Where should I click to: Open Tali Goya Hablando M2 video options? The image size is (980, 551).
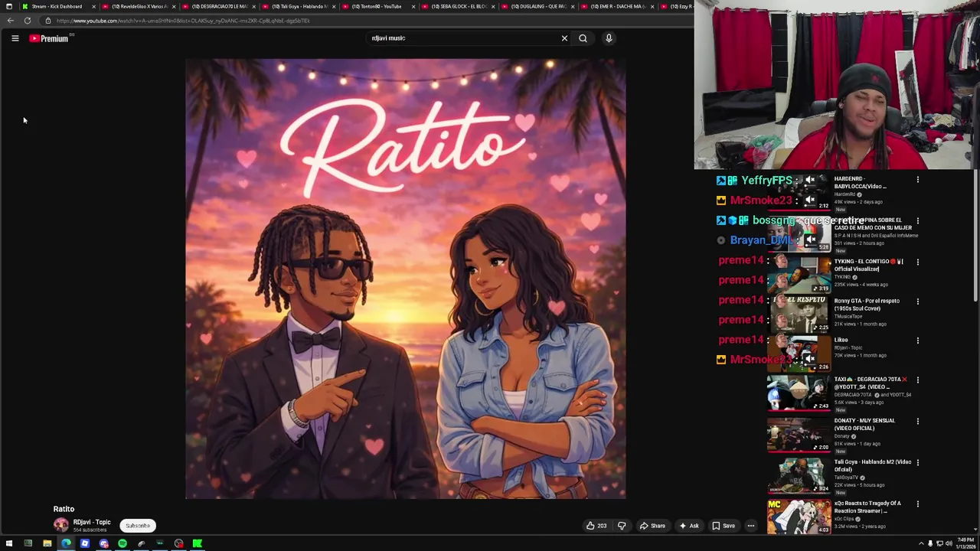point(918,463)
